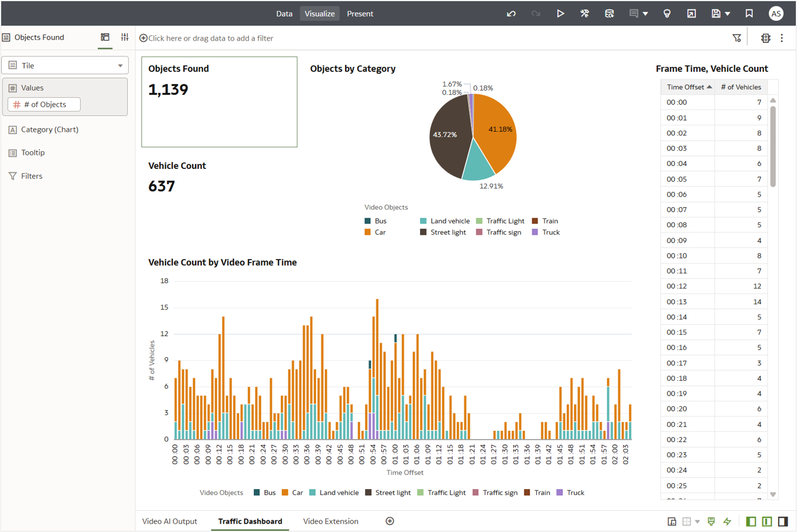
Task: Switch to the Data tab
Action: [x=284, y=13]
